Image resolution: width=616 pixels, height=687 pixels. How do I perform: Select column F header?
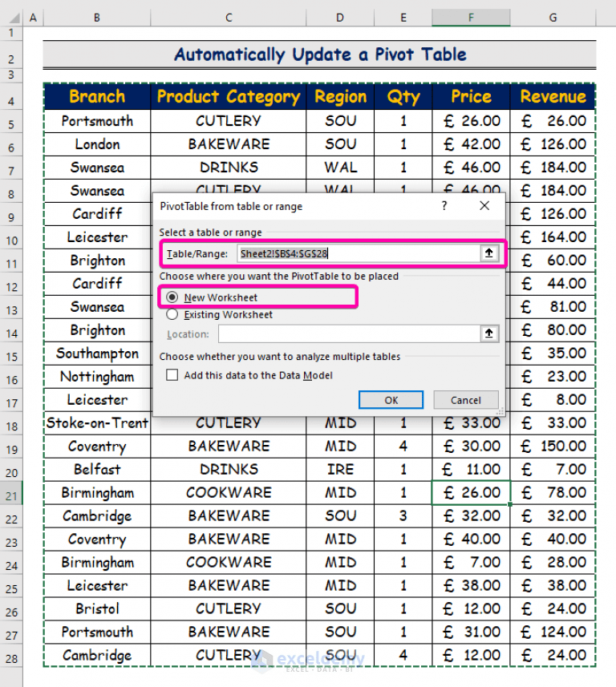[471, 18]
